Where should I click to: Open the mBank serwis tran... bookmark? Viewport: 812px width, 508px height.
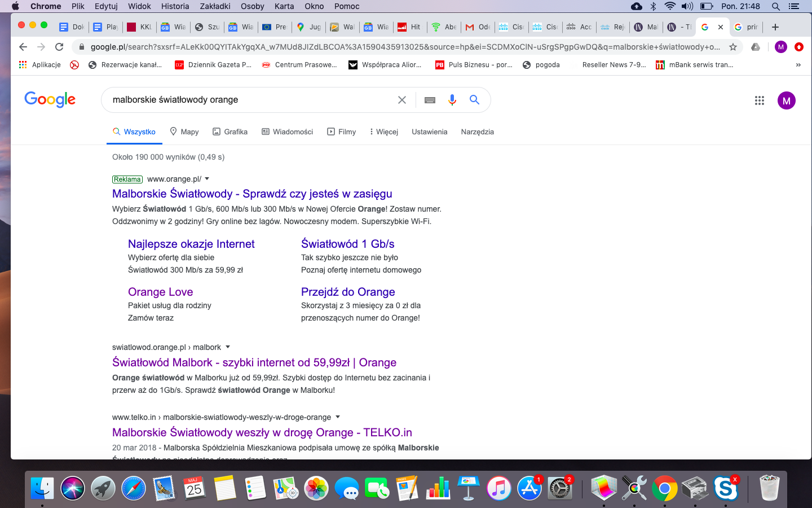pos(695,65)
